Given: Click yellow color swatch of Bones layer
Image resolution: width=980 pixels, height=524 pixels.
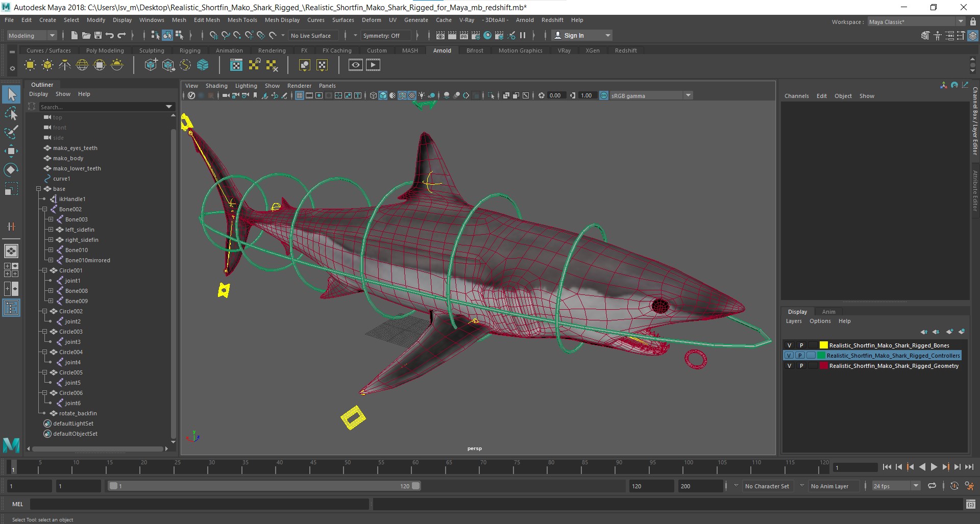Looking at the screenshot, I should point(823,345).
